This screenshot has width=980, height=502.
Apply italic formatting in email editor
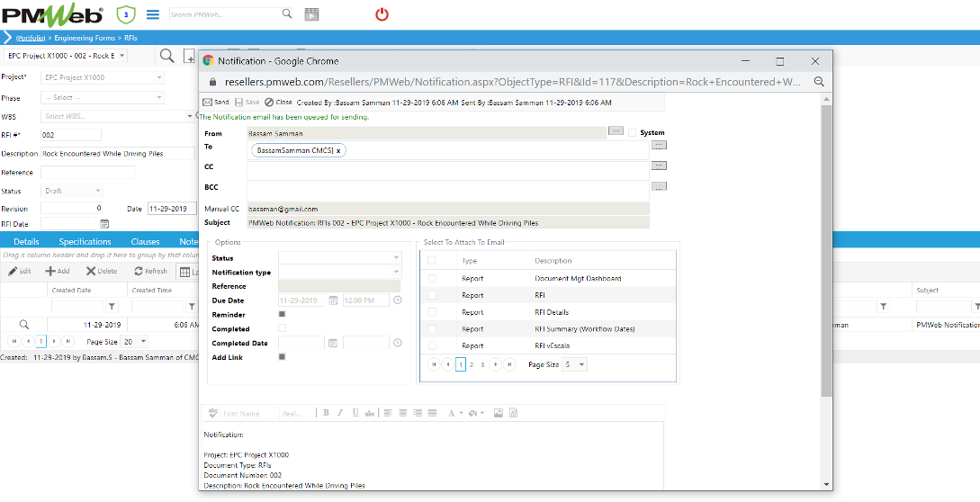tap(341, 413)
